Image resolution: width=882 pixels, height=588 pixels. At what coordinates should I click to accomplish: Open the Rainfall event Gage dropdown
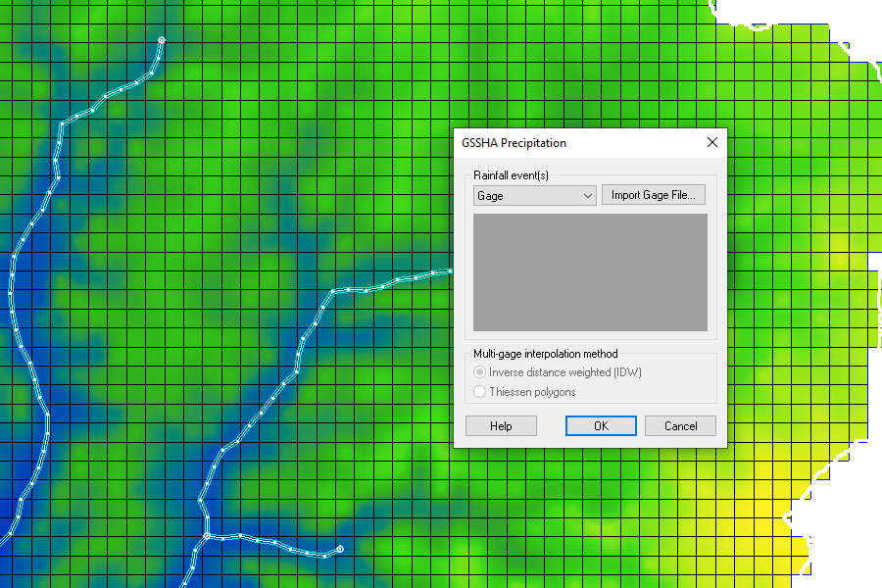pyautogui.click(x=534, y=196)
